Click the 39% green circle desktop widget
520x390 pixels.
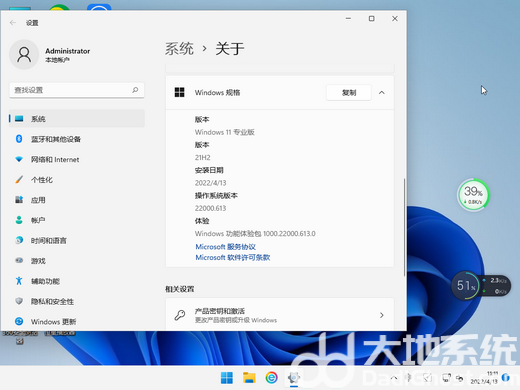473,195
